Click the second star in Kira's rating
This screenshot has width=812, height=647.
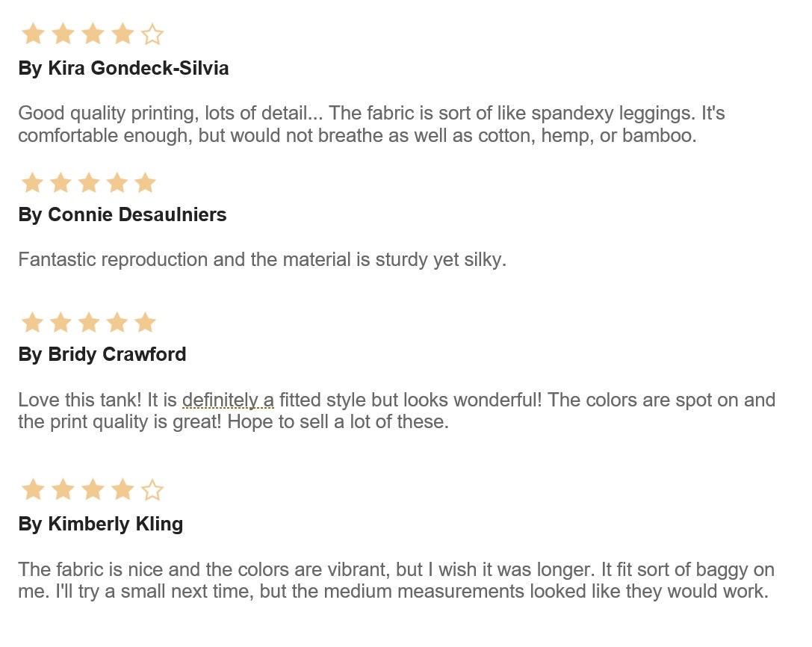[x=63, y=34]
